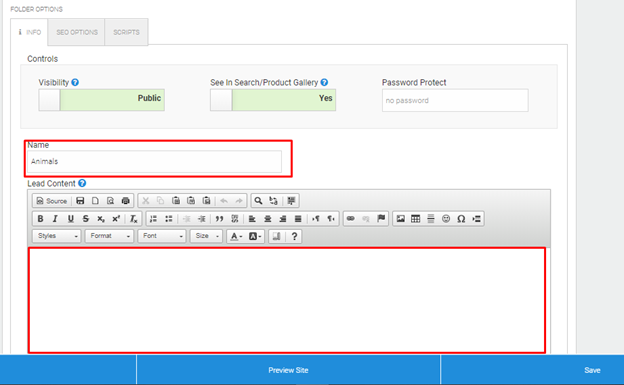Viewport: 624px width, 385px height.
Task: Click the Print icon in editor toolbar
Action: (125, 201)
